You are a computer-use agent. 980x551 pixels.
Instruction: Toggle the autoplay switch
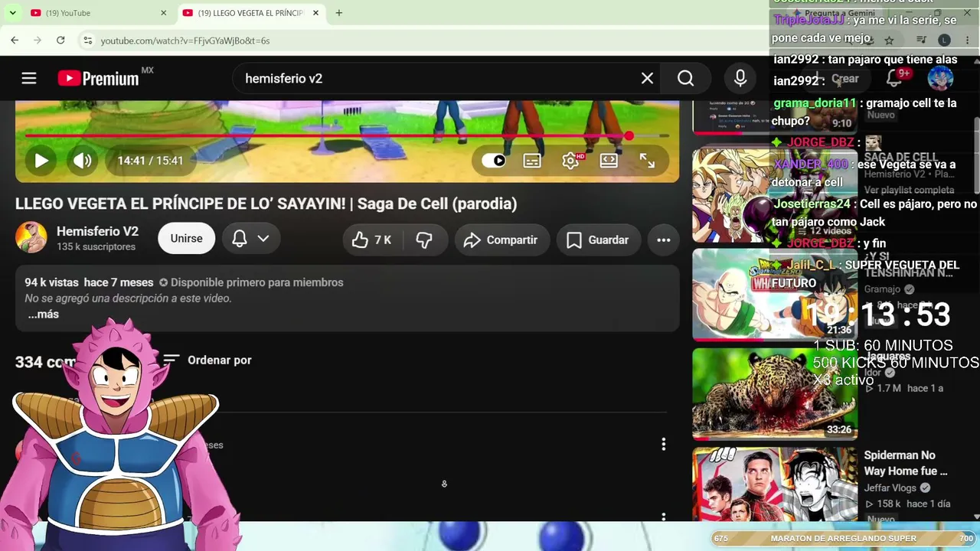(x=494, y=161)
